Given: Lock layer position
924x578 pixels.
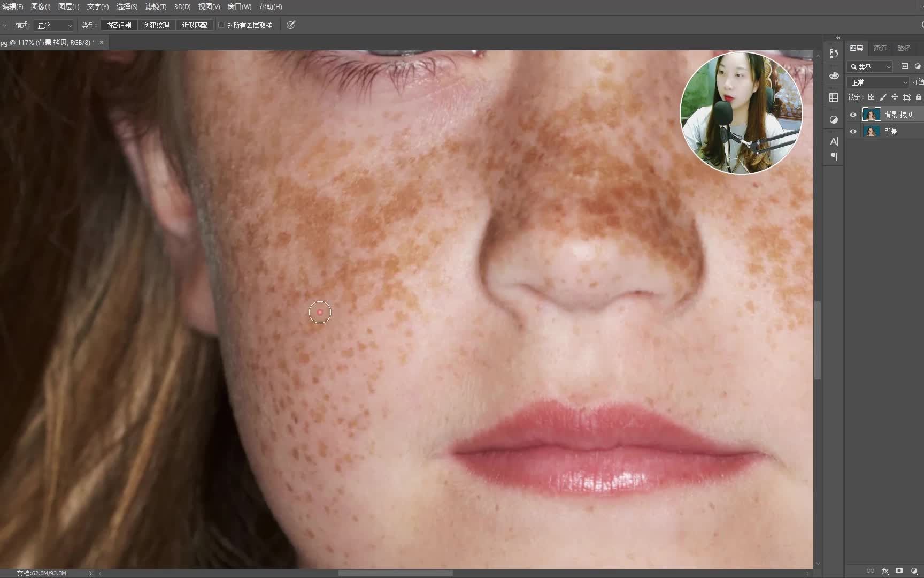Looking at the screenshot, I should (x=895, y=97).
